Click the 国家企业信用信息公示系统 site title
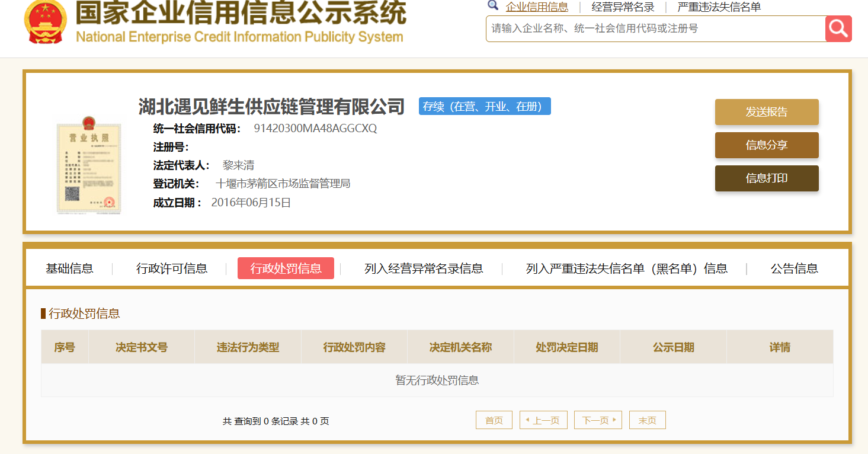Screen dimensions: 868x454 [241, 12]
